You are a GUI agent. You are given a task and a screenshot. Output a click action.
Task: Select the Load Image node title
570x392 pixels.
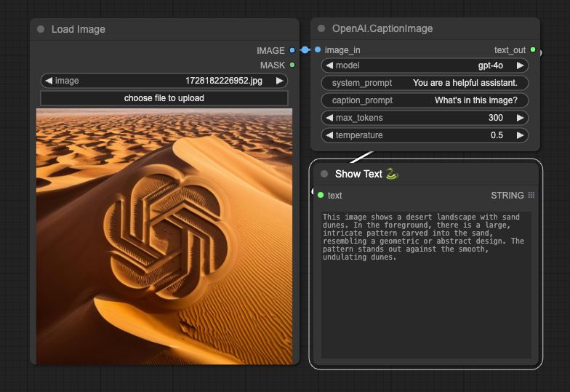(x=79, y=29)
